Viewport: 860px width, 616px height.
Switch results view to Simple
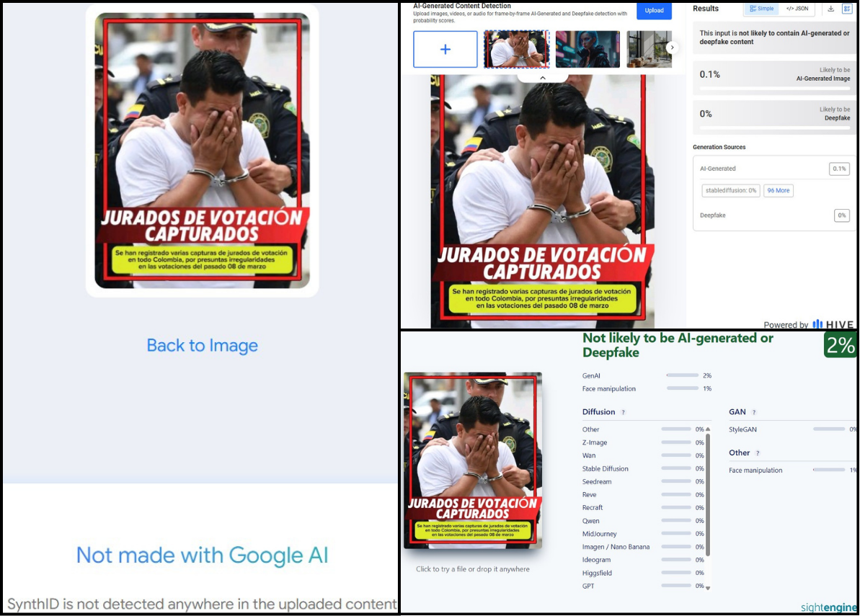761,9
